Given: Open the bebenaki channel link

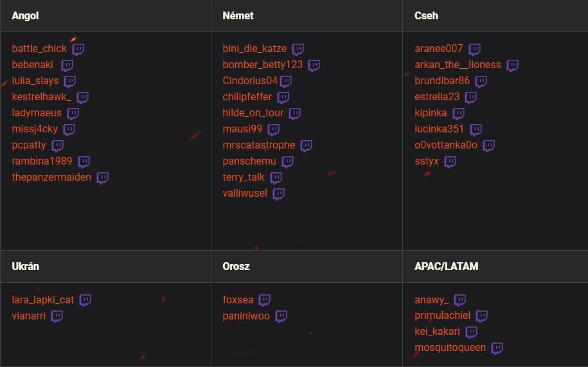Looking at the screenshot, I should pyautogui.click(x=33, y=64).
